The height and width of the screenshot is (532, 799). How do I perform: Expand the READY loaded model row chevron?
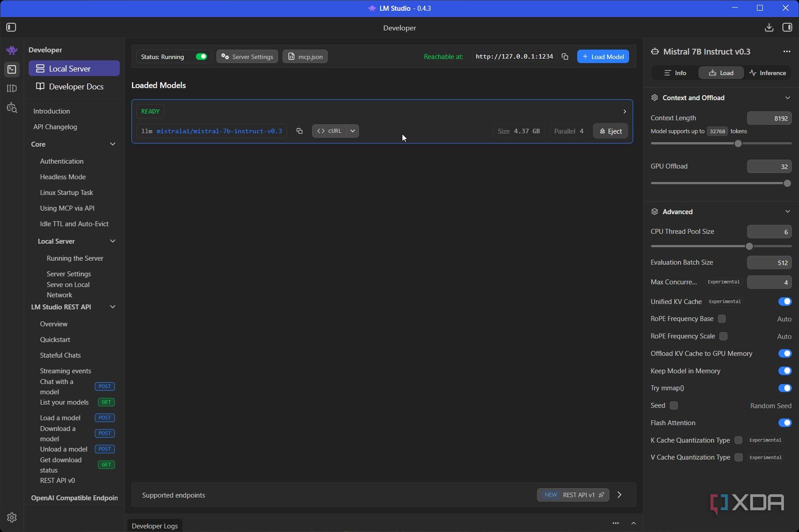pos(625,111)
